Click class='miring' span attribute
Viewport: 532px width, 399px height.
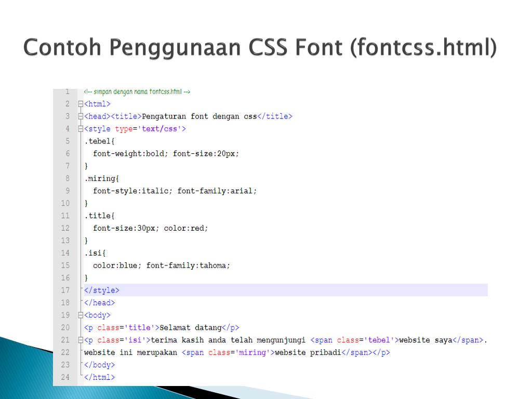[239, 353]
